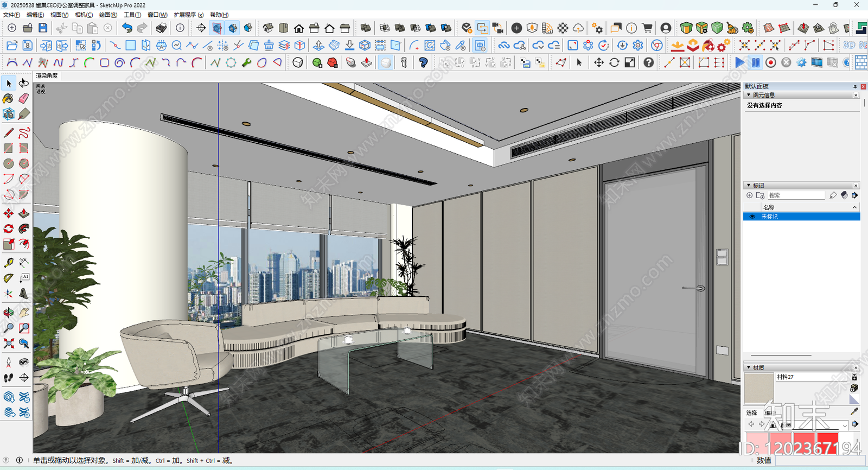Add a new tag with the plus button

(x=750, y=195)
